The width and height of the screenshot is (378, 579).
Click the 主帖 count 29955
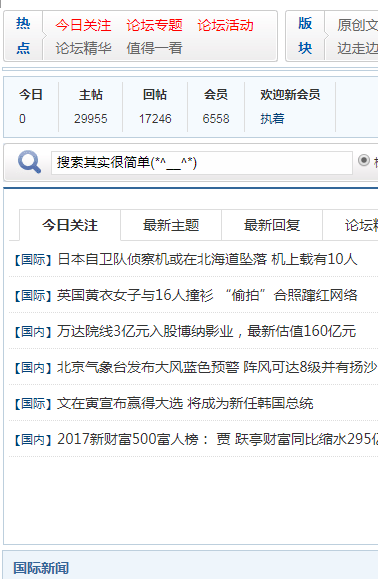(90, 119)
